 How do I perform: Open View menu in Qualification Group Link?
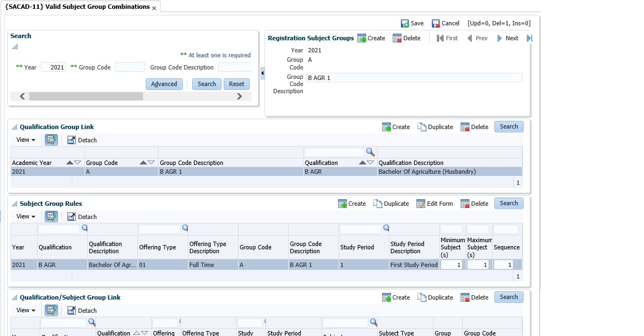[25, 140]
